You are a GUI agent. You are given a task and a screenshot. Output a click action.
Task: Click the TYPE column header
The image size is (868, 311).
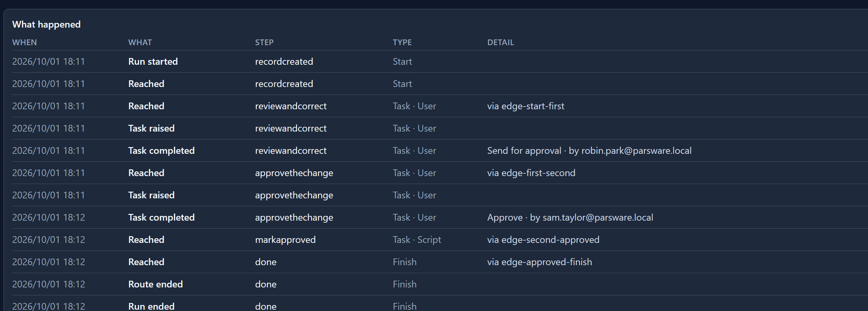(402, 42)
